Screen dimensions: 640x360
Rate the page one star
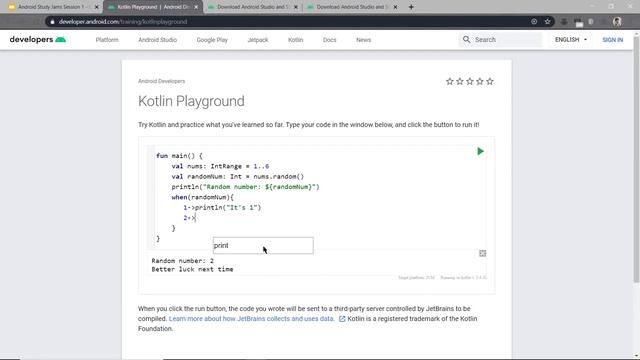[450, 82]
